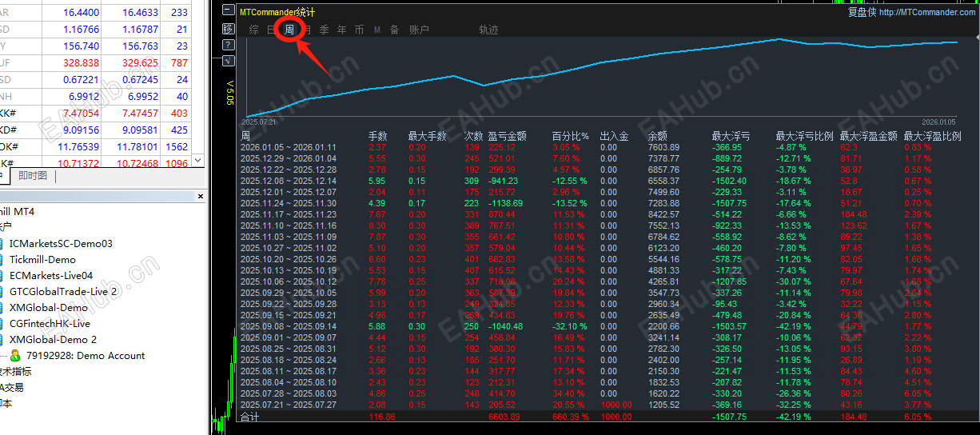Switch to the 月 monthly tab

pos(307,30)
